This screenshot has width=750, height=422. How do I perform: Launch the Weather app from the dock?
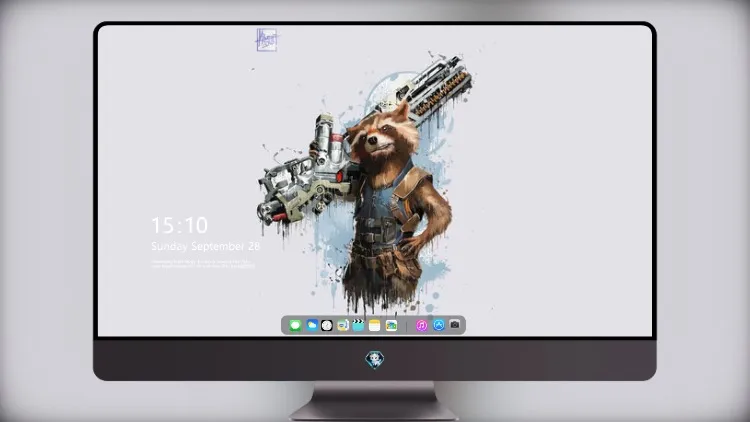point(312,326)
